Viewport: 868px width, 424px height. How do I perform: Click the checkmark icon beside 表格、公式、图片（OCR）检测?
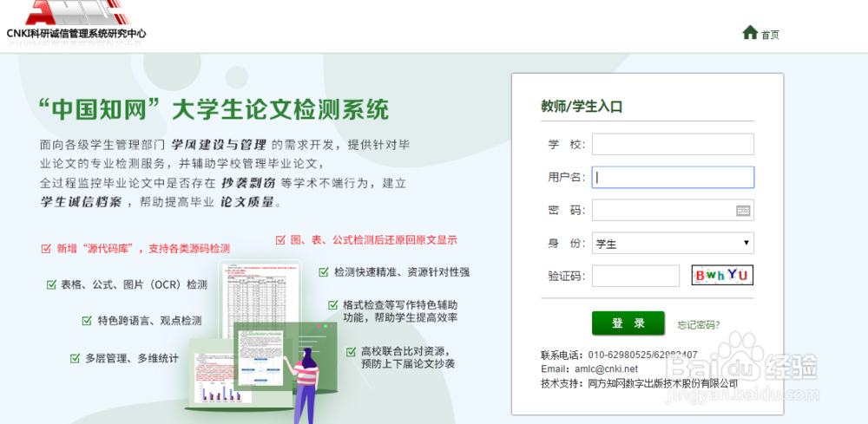coord(51,284)
